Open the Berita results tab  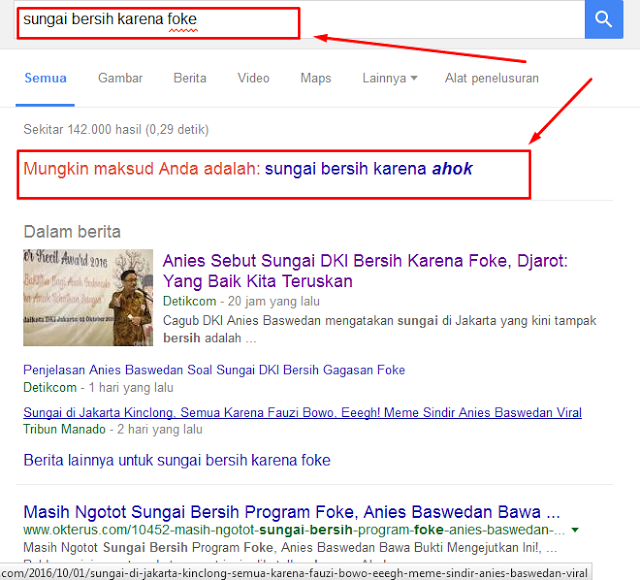190,78
